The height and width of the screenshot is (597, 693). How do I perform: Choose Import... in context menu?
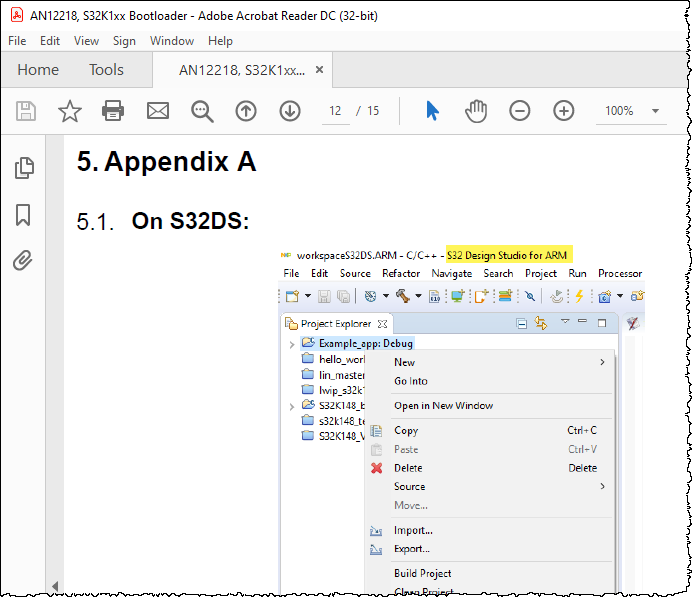(x=490, y=530)
